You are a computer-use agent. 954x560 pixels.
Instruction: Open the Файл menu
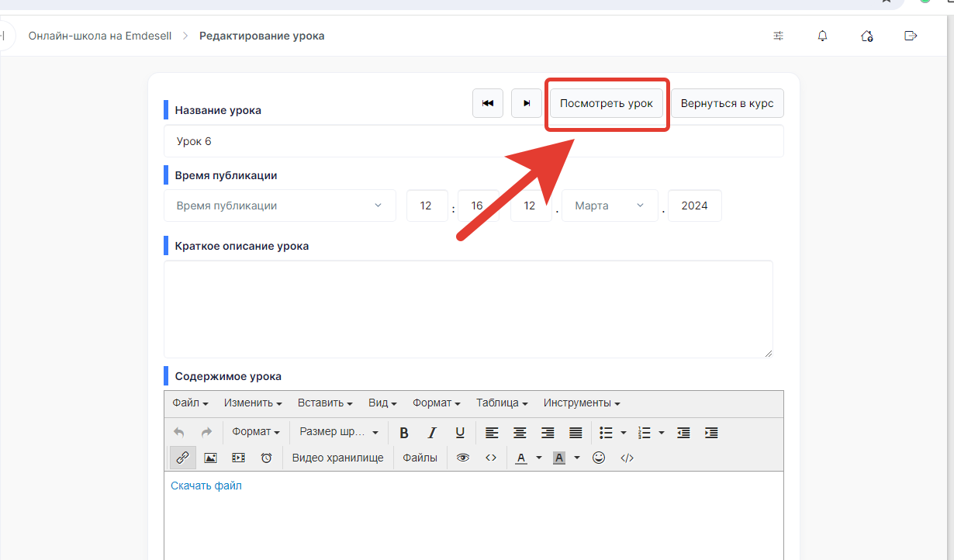coord(191,403)
